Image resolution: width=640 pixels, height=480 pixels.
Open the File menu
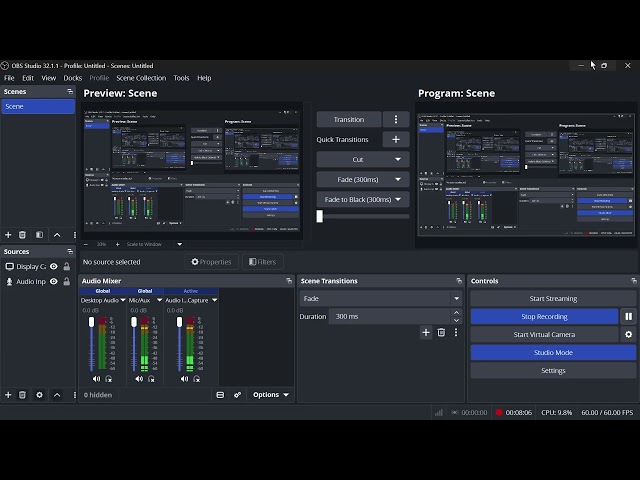(x=9, y=78)
